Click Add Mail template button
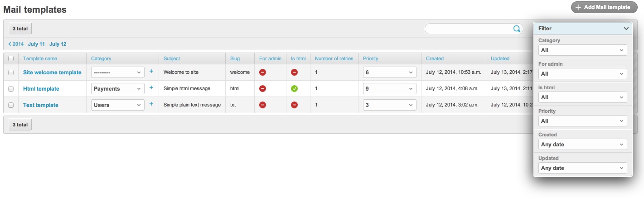Image resolution: width=644 pixels, height=203 pixels. tap(604, 7)
